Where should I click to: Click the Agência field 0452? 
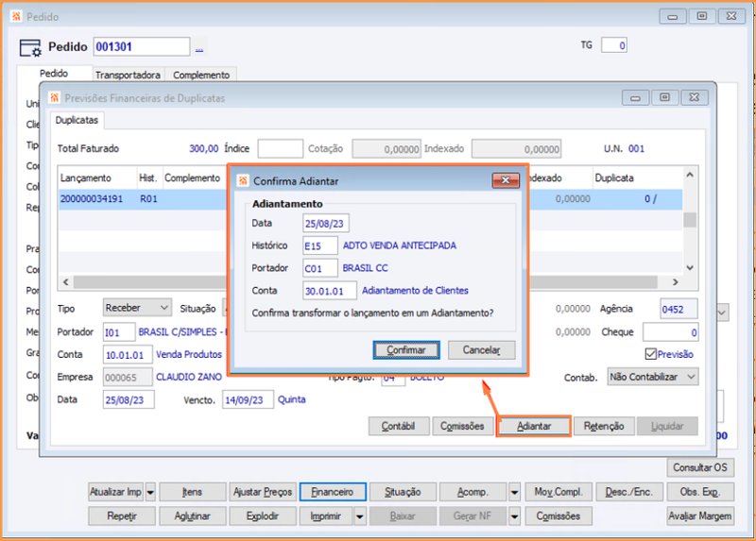coord(679,309)
